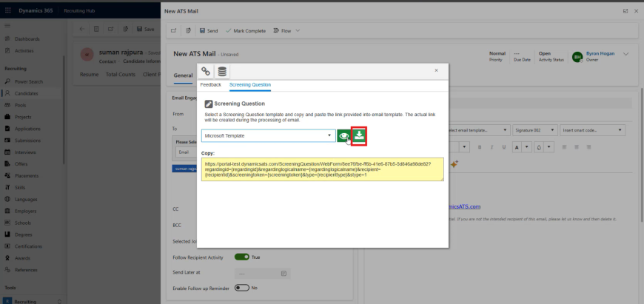Open the Insert smart code dropdown

(x=592, y=130)
